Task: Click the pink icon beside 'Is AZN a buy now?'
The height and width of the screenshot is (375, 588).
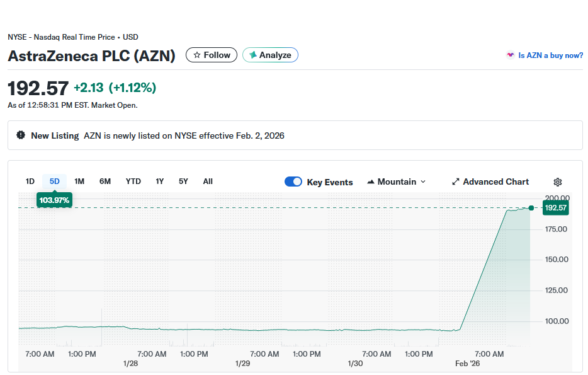Action: pos(510,55)
